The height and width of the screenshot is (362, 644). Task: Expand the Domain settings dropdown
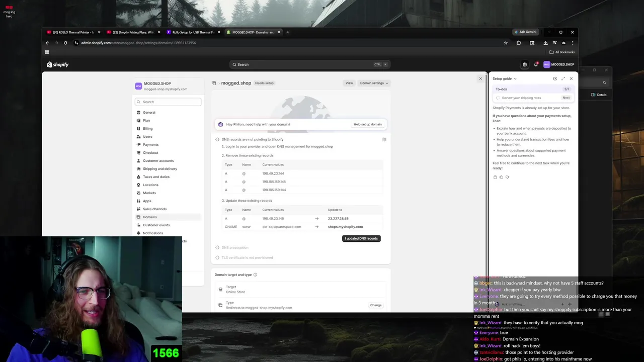[x=374, y=83]
